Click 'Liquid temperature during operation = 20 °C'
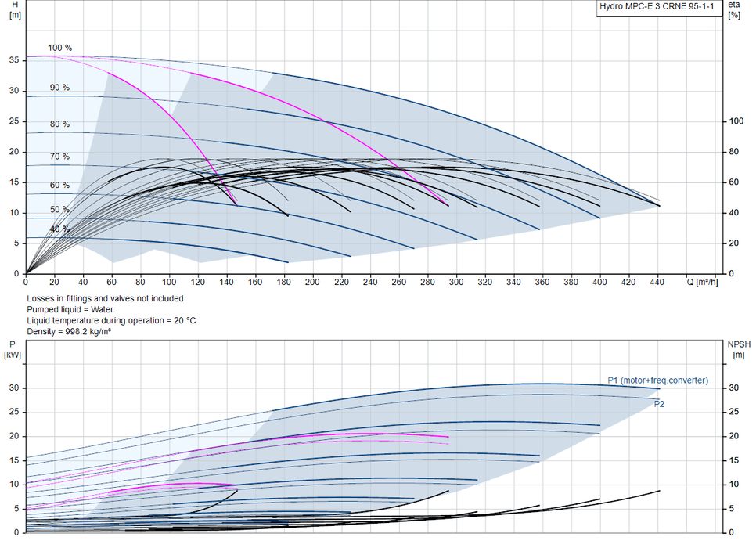 point(111,321)
